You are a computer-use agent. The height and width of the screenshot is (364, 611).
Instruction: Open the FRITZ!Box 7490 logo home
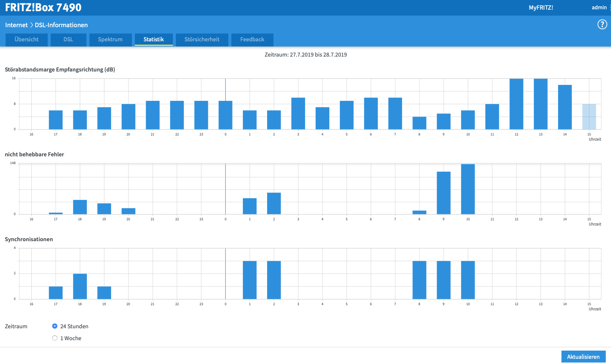pyautogui.click(x=43, y=7)
